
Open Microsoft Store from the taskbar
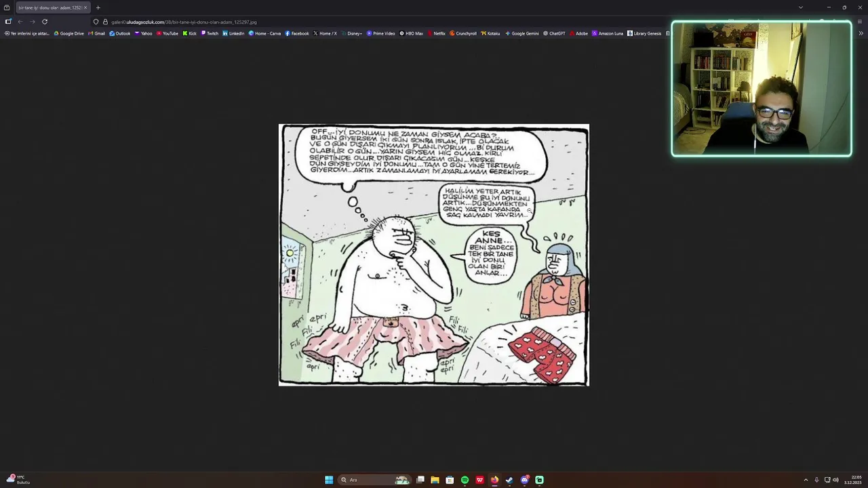(x=450, y=480)
